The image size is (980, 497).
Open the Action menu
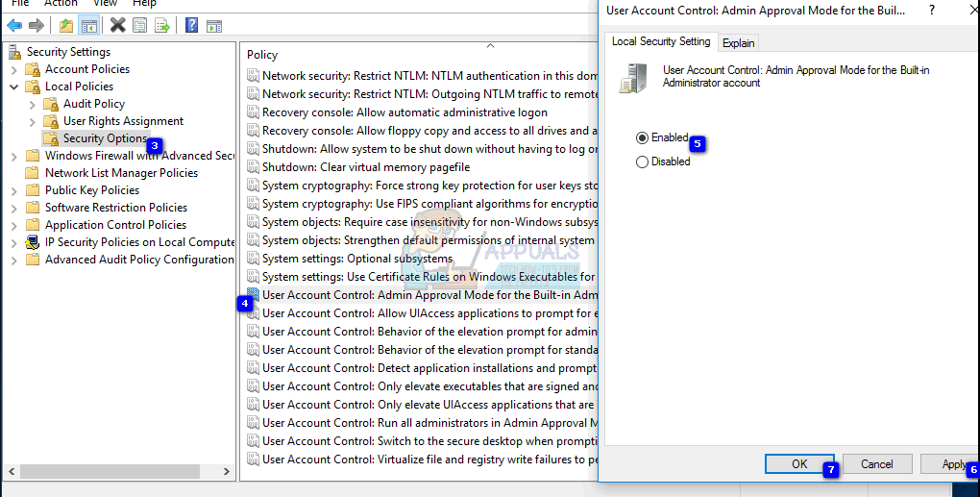[61, 3]
